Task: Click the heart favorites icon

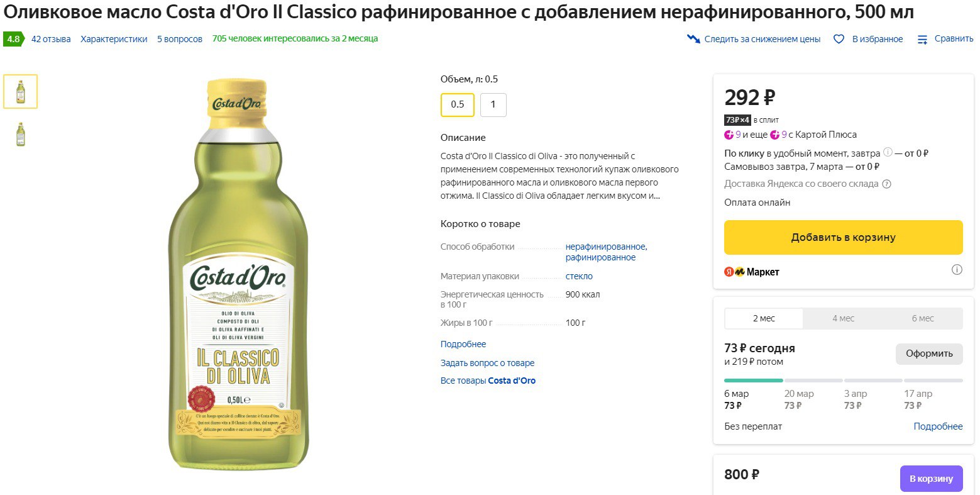Action: [x=839, y=39]
